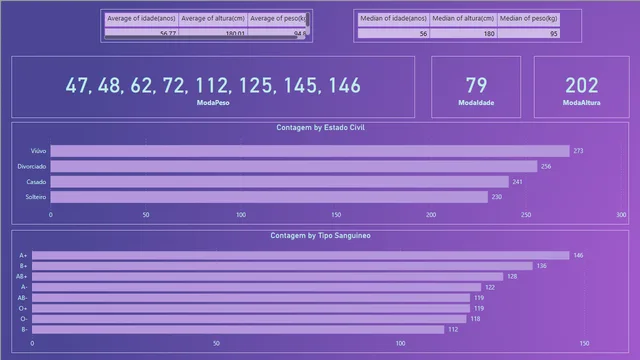Click the Median of altura(cm) column header

pyautogui.click(x=463, y=19)
